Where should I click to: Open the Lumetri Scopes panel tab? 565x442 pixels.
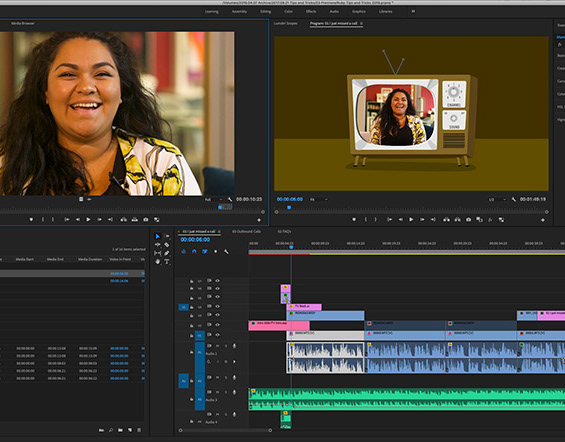coord(285,23)
